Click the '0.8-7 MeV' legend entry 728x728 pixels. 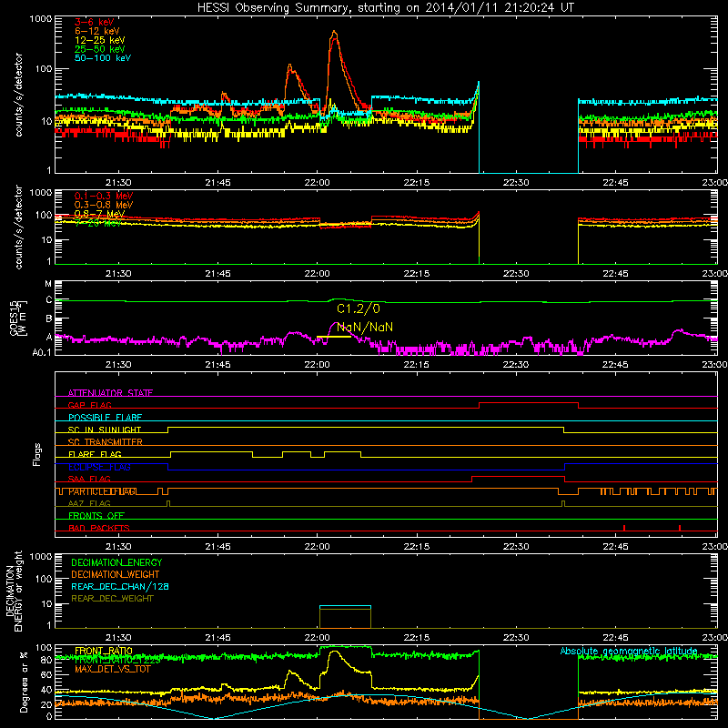point(99,214)
